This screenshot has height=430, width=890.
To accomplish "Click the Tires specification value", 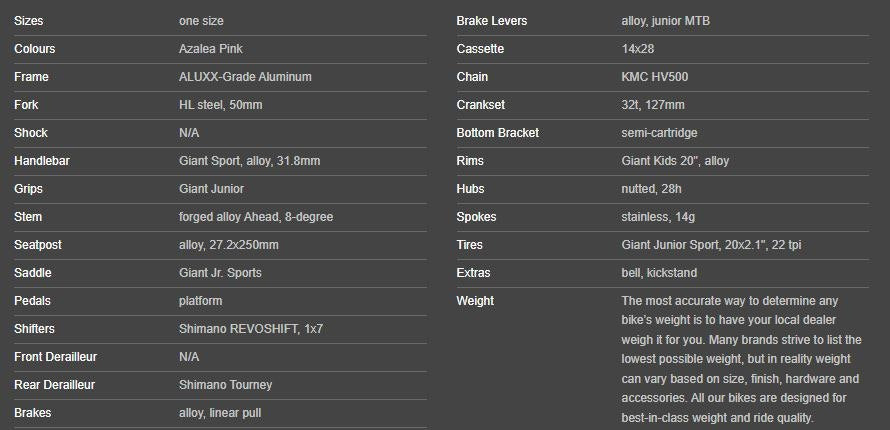I will pyautogui.click(x=711, y=245).
